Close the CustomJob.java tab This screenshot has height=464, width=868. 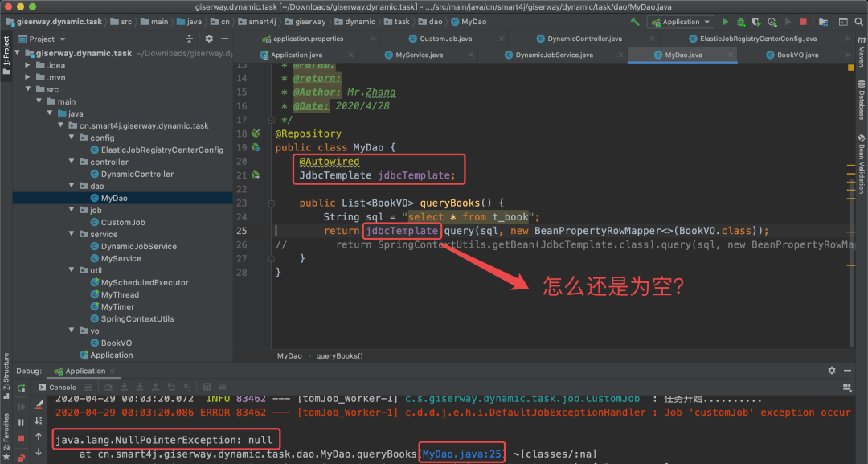point(501,39)
